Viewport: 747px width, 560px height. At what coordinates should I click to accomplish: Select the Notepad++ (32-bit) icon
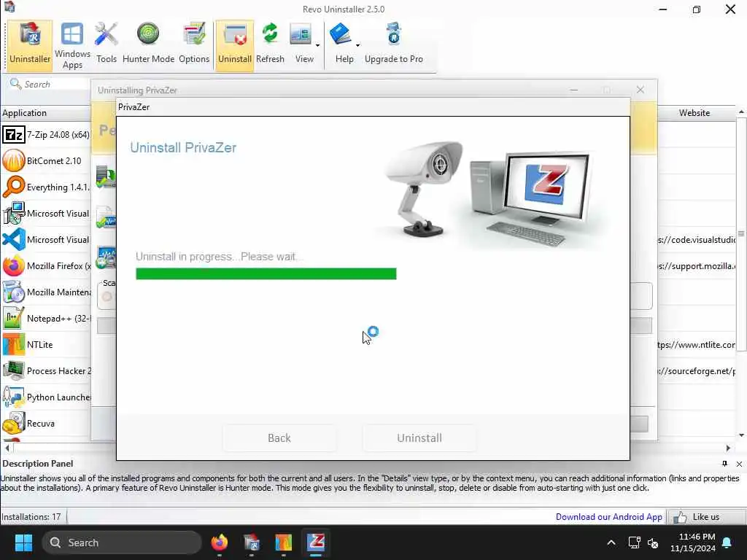[x=13, y=318]
